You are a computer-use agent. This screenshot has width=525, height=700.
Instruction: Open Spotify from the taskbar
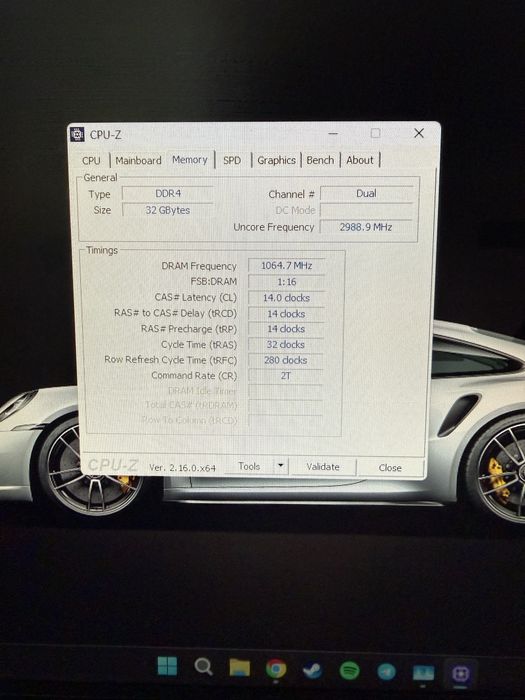click(x=349, y=671)
